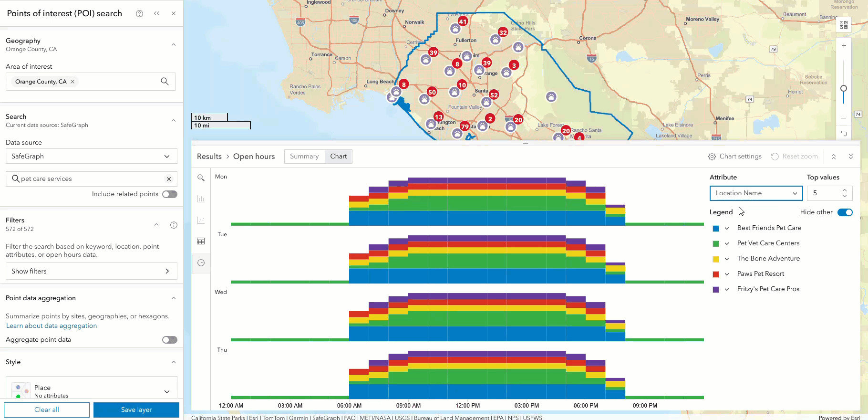Return map to previous extent

(x=844, y=134)
